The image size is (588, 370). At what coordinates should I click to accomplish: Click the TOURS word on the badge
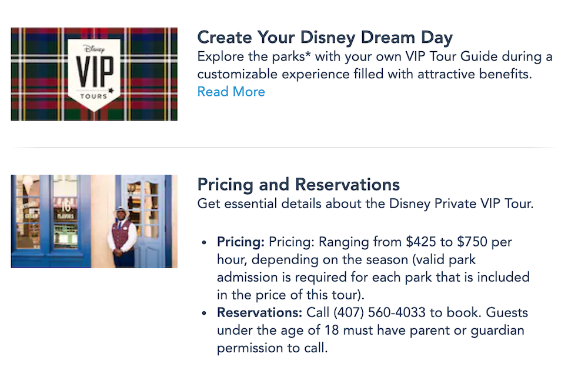click(x=93, y=96)
